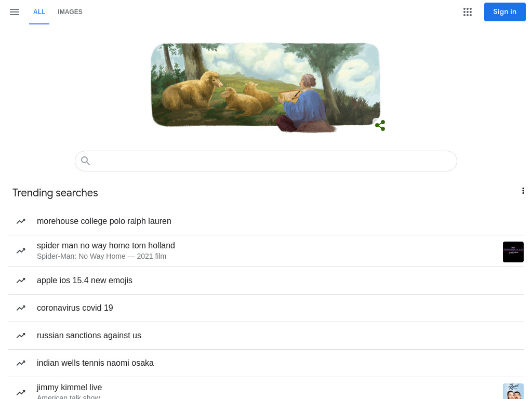Open Trending searches three-dot options
Viewport: 532px width, 399px height.
pos(523,191)
